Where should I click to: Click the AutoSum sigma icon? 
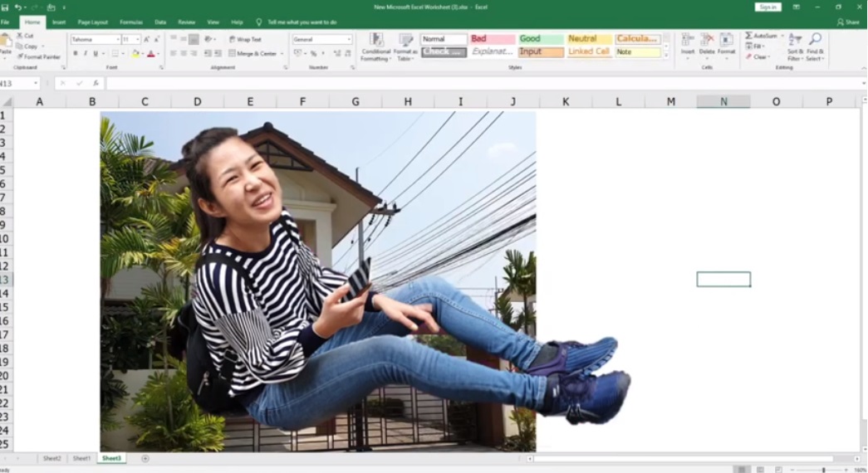click(x=749, y=36)
